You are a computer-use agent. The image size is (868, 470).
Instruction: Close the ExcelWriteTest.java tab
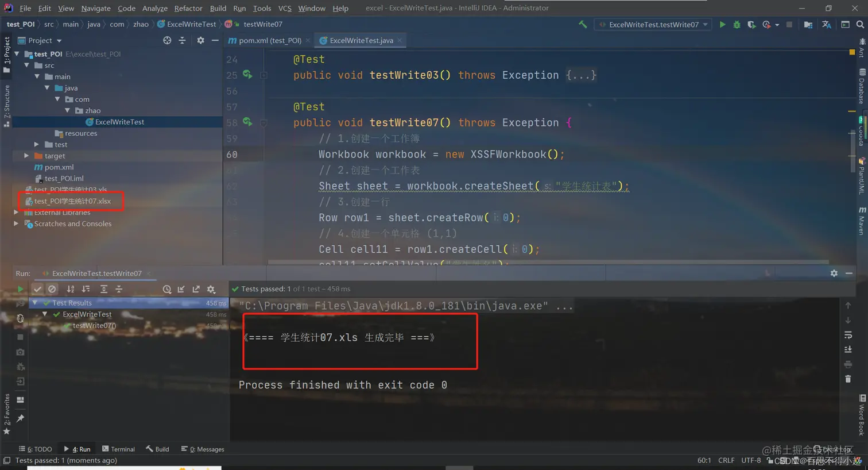[x=400, y=40]
